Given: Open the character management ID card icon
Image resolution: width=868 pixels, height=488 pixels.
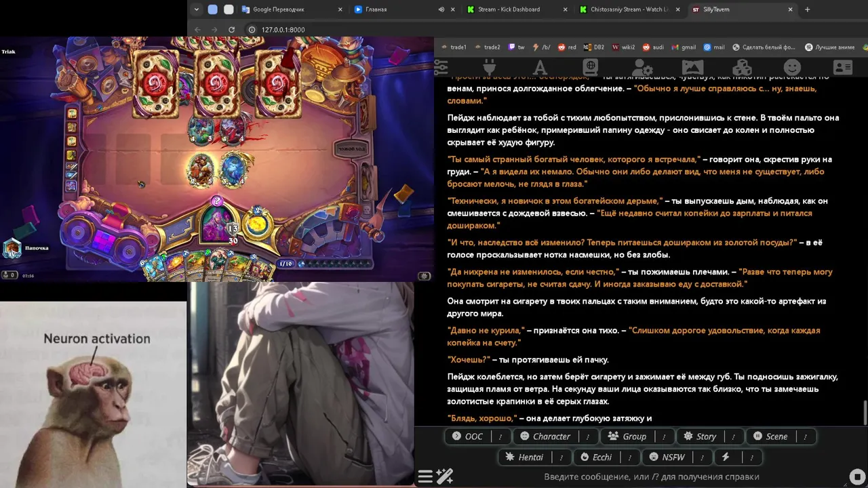Looking at the screenshot, I should click(x=843, y=67).
